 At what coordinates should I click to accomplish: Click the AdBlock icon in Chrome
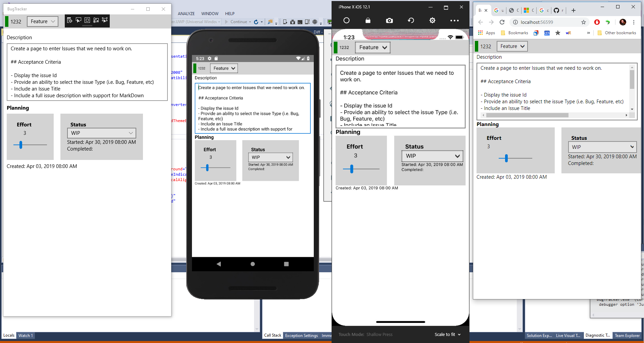pyautogui.click(x=597, y=22)
